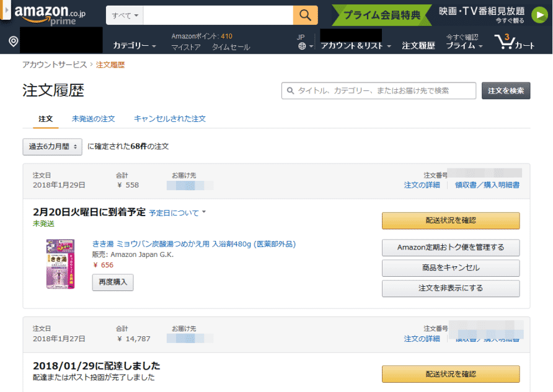This screenshot has width=553, height=392.
Task: Click the Amazon.co.jp prime logo
Action: click(x=50, y=14)
